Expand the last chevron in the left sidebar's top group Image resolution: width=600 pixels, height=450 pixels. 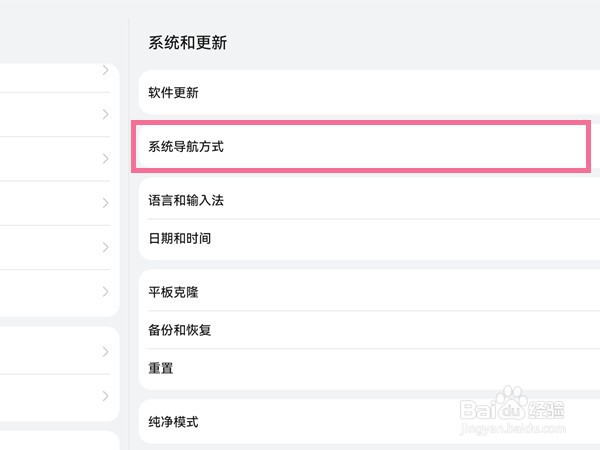click(x=106, y=292)
